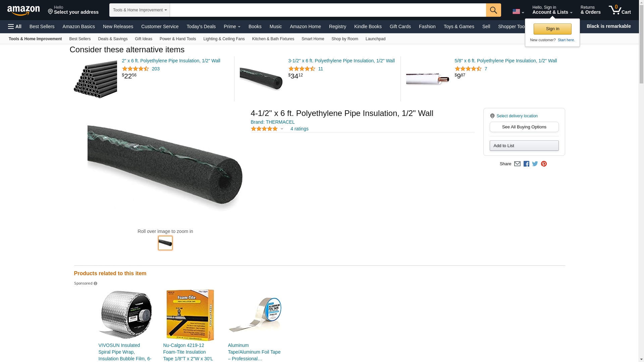644x362 pixels.
Task: Select Power & Hand Tools subcategory
Action: [178, 39]
